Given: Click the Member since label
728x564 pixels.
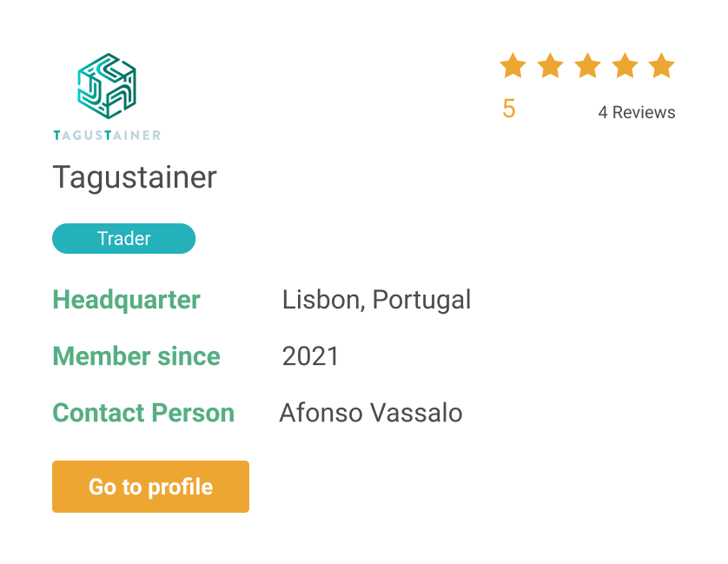Looking at the screenshot, I should pos(136,356).
